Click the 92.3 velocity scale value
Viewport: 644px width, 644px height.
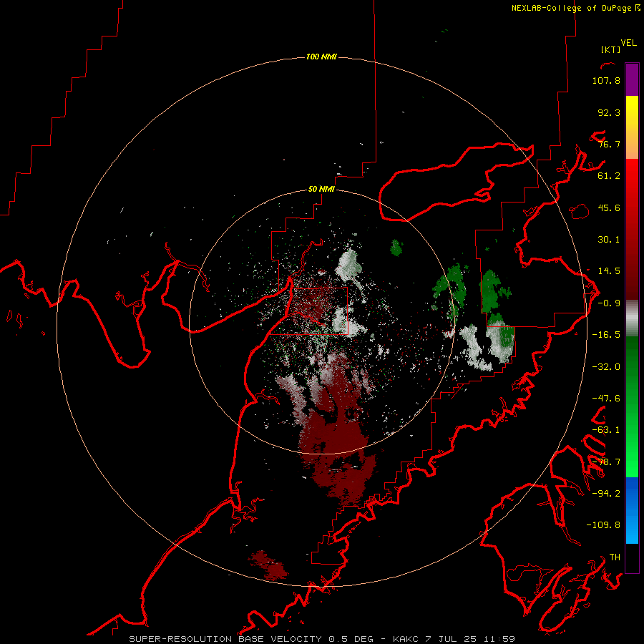click(x=609, y=112)
